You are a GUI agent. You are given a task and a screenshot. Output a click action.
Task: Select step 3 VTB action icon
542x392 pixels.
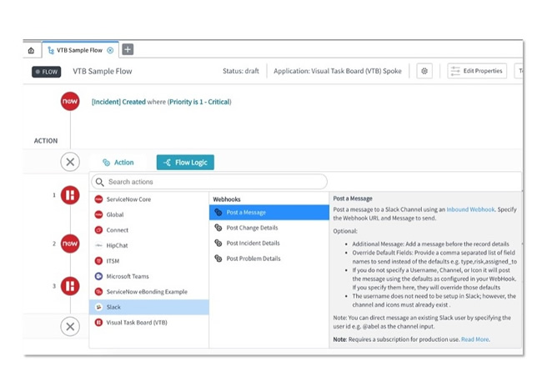70,286
